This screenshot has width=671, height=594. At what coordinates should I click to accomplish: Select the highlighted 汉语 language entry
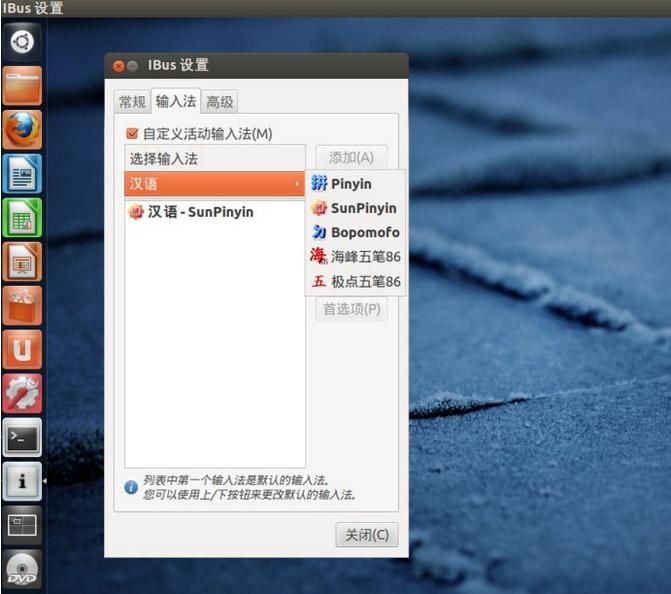point(214,184)
